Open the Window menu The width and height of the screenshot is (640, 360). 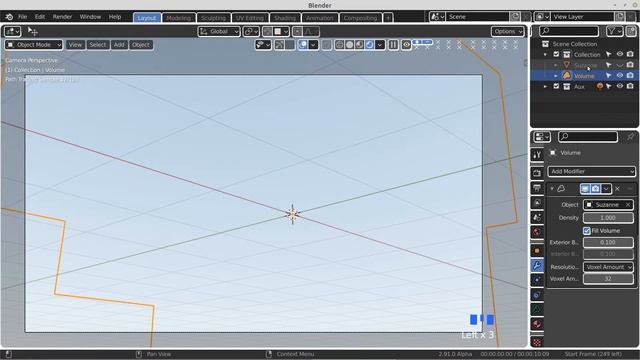tap(90, 17)
